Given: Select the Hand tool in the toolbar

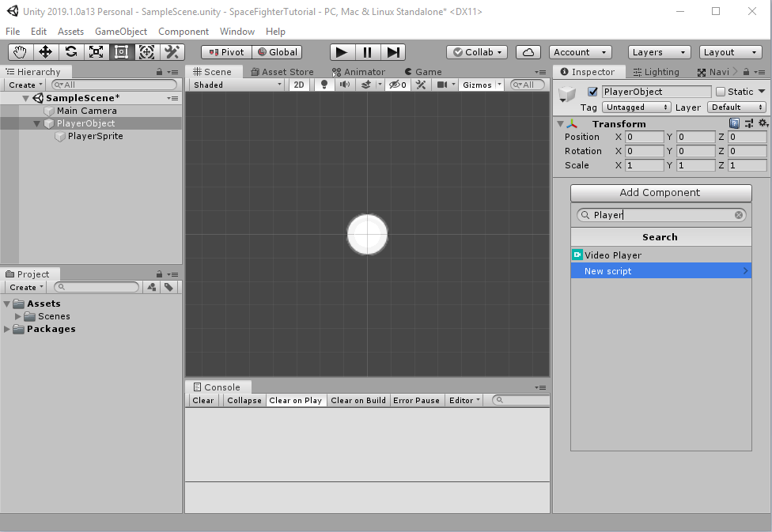Looking at the screenshot, I should click(19, 51).
